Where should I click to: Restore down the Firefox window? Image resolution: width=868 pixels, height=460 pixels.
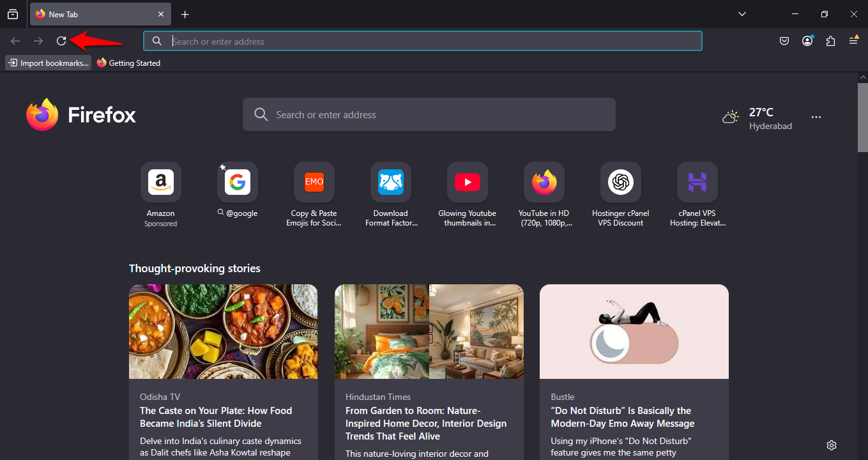point(825,14)
